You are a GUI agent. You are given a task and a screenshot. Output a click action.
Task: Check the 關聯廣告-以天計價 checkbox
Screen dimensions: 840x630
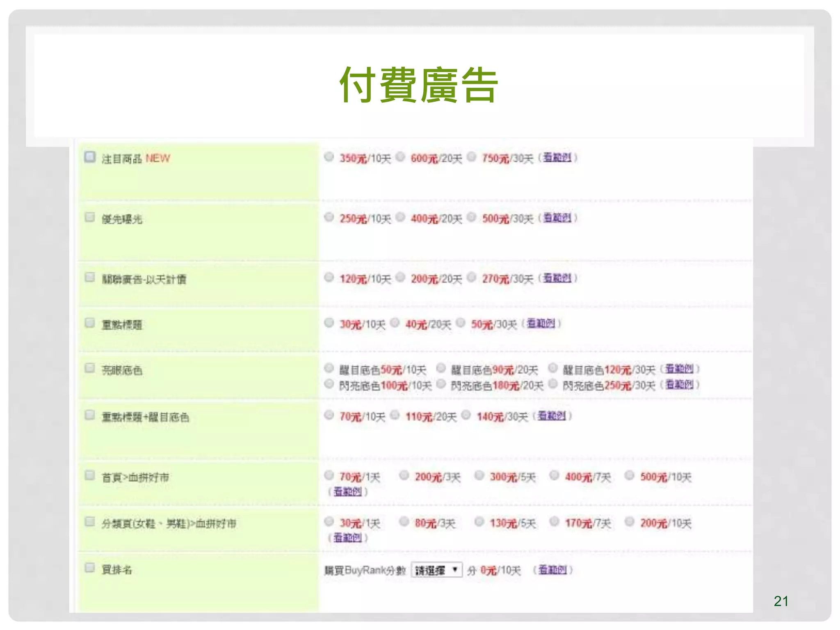click(90, 277)
